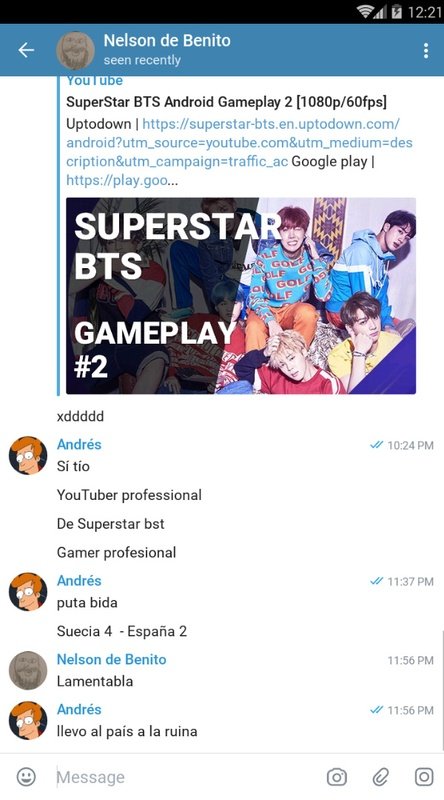Tap the camera icon in message bar
Viewport: 444px width, 800px height.
(x=336, y=777)
